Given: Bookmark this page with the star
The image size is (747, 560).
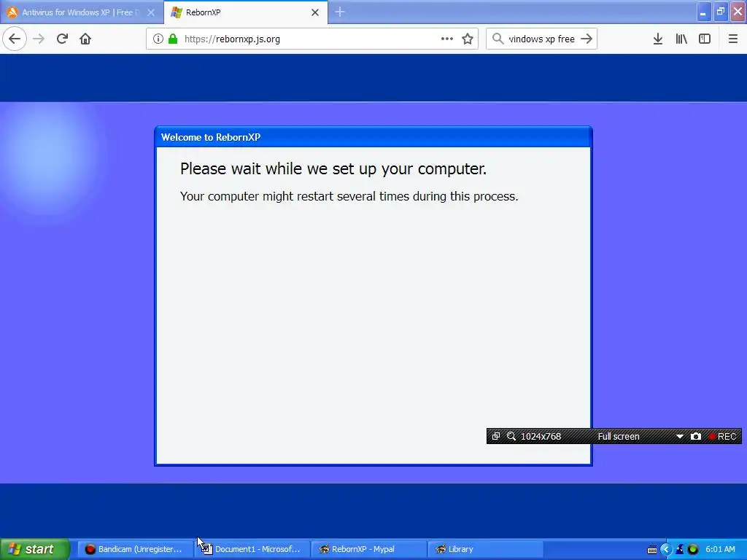Looking at the screenshot, I should click(468, 39).
